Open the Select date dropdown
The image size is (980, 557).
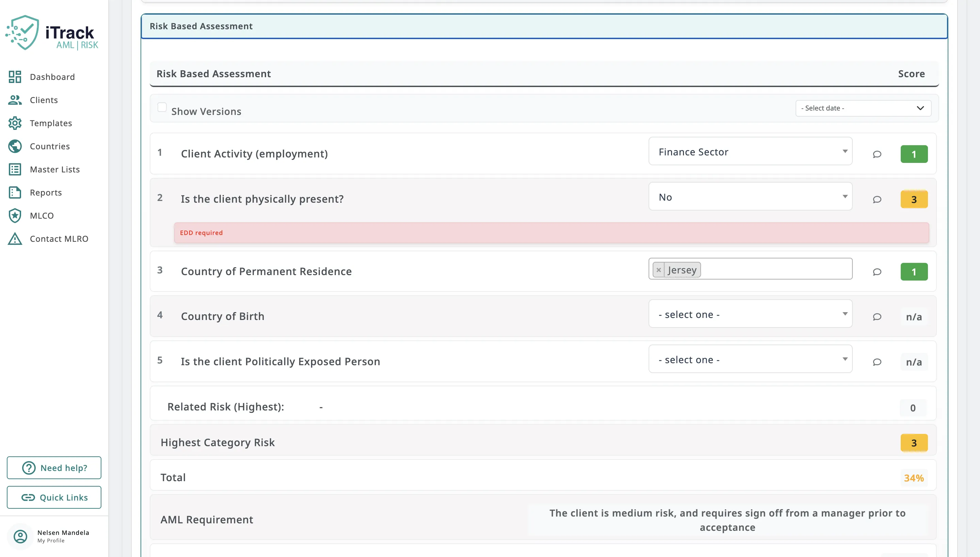tap(863, 108)
